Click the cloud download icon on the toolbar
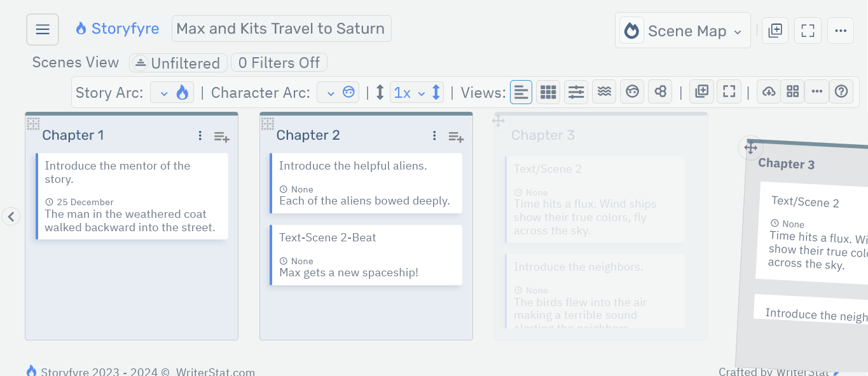868x376 pixels. tap(768, 91)
